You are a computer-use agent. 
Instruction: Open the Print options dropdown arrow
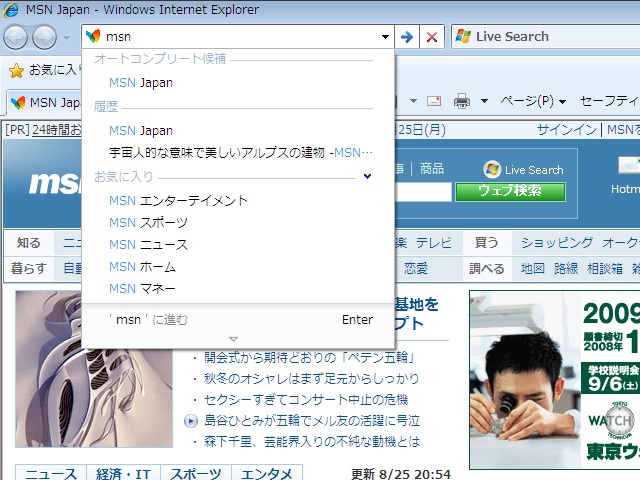click(484, 101)
